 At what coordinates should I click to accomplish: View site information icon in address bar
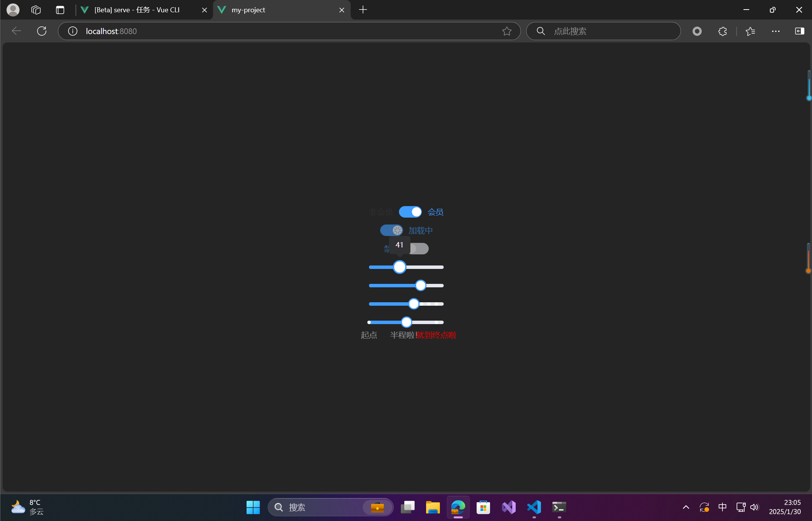[x=73, y=31]
